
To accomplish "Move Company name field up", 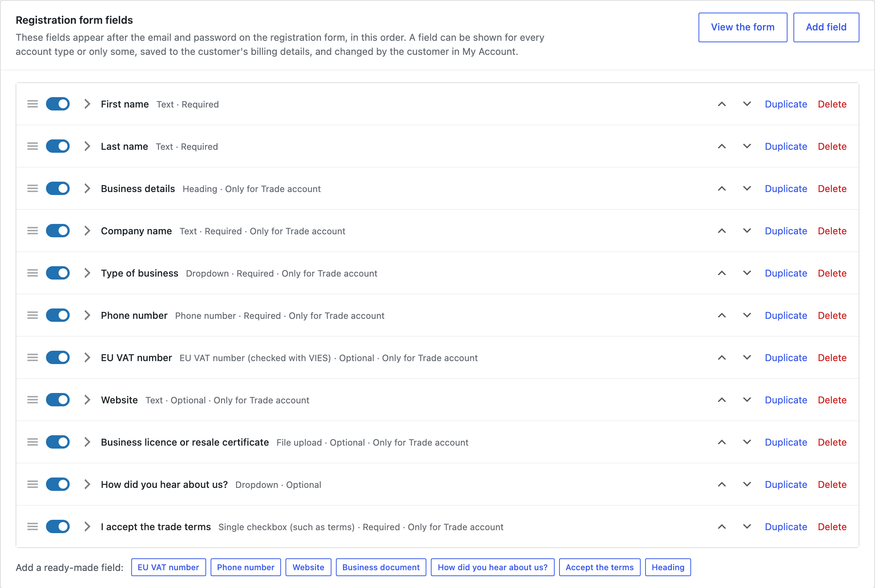I will pyautogui.click(x=722, y=231).
